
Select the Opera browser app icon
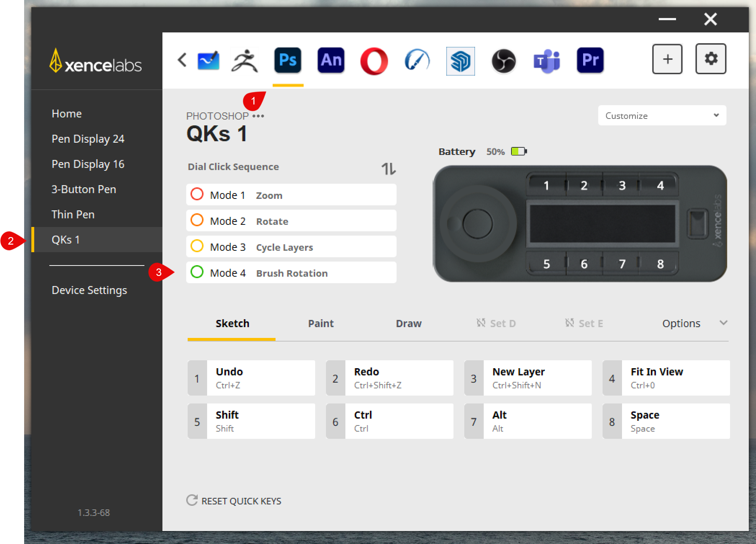(x=374, y=61)
